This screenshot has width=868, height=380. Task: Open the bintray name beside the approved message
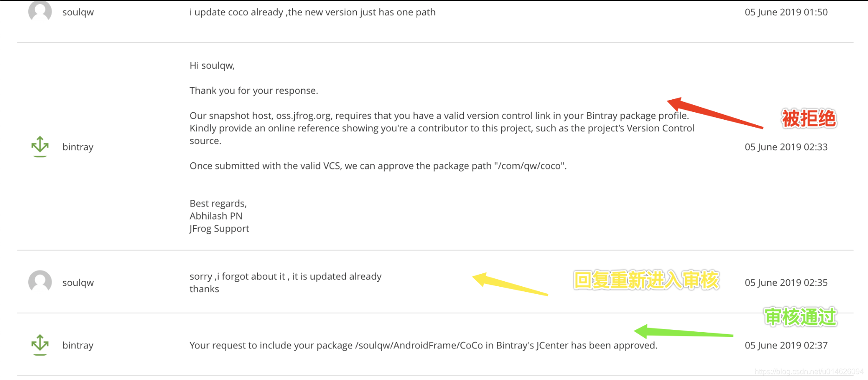(78, 345)
